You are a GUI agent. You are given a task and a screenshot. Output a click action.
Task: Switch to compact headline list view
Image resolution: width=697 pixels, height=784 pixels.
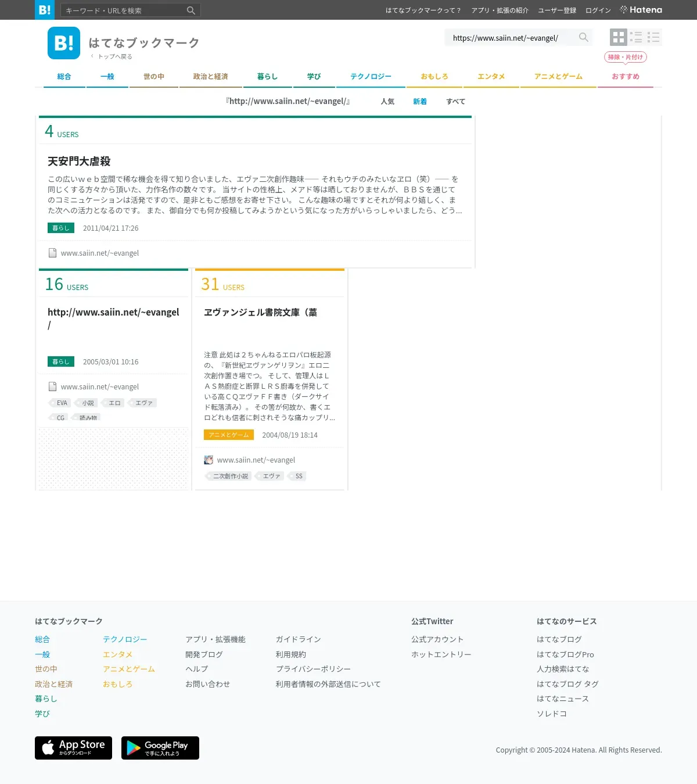[653, 37]
